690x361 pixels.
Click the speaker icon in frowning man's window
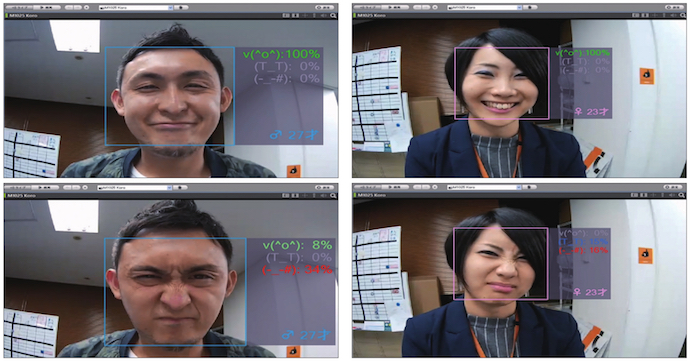(323, 195)
